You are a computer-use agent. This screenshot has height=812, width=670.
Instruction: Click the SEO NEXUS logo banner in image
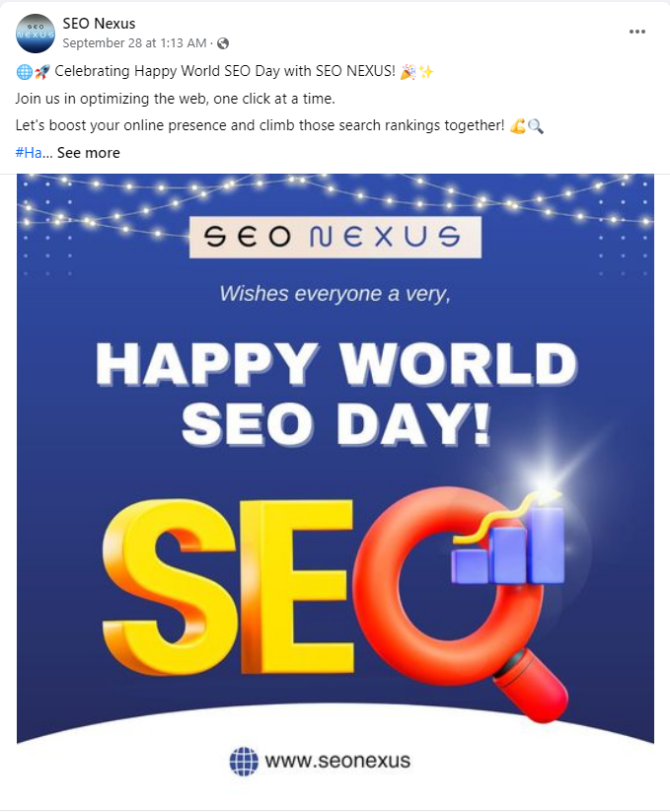(x=335, y=237)
